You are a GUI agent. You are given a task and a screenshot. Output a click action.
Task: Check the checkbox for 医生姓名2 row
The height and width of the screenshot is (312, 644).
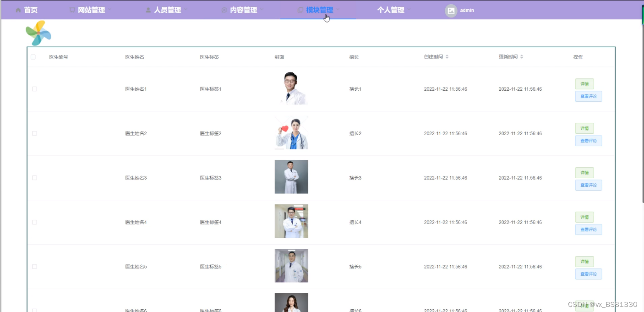tap(34, 133)
